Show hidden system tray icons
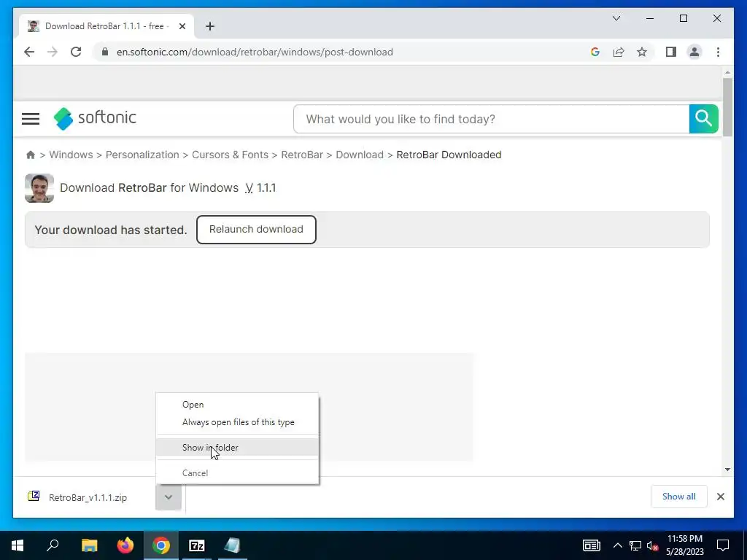The width and height of the screenshot is (747, 560). click(617, 545)
